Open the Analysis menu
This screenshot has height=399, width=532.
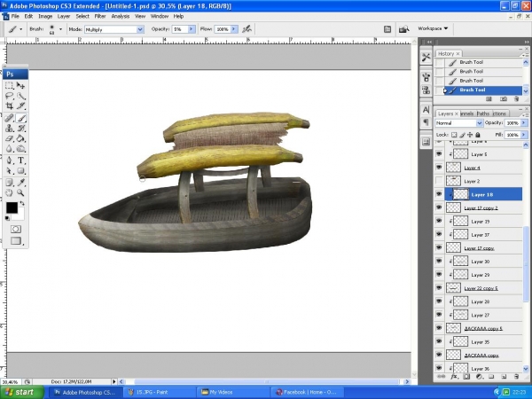[x=120, y=16]
